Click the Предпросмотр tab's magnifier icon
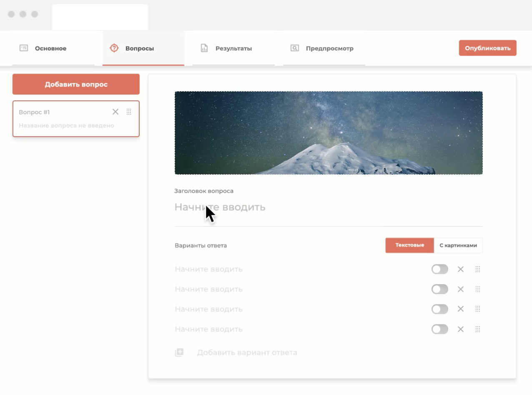532x395 pixels. click(x=295, y=48)
